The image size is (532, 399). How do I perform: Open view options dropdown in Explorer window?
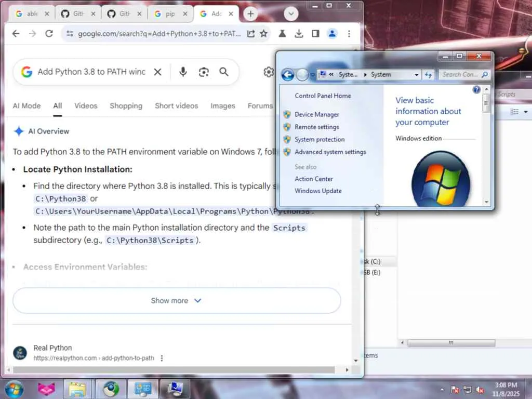[x=526, y=112]
